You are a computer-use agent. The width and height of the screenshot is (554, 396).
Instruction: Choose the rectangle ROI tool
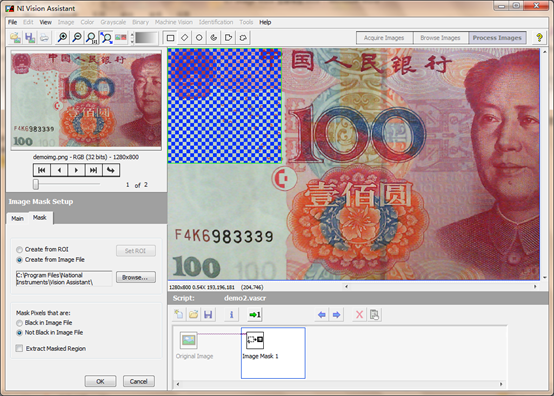pos(170,38)
